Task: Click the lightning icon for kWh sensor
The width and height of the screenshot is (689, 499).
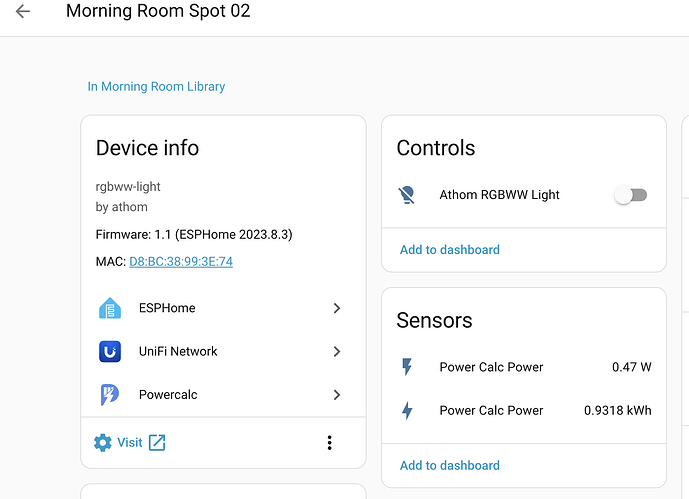Action: [x=407, y=410]
